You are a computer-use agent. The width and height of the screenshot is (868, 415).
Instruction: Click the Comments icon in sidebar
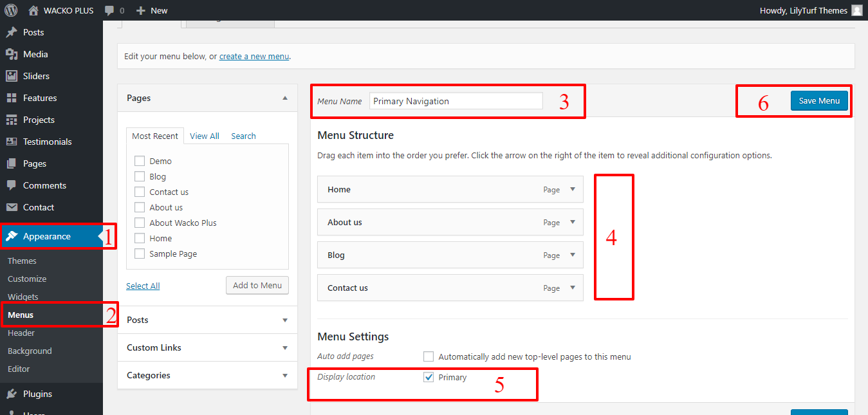(x=12, y=185)
